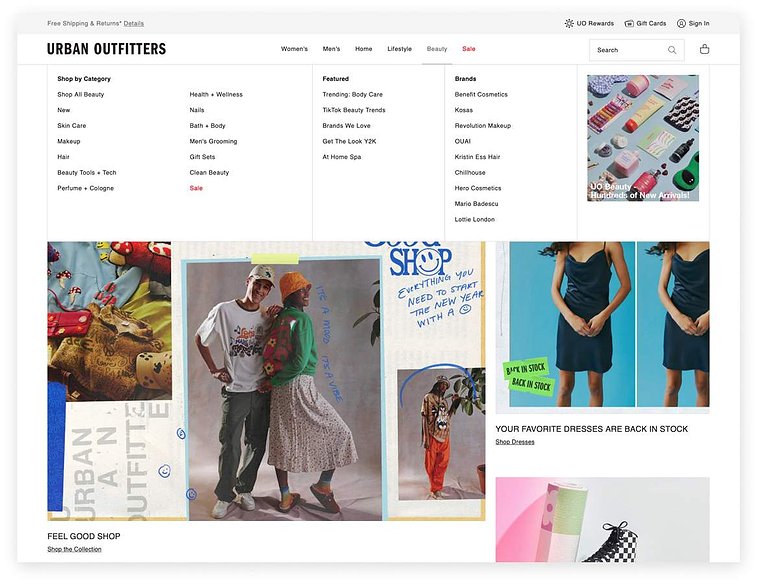759x584 pixels.
Task: Click Your Favorite Dresses Are Back heading
Action: pos(592,429)
